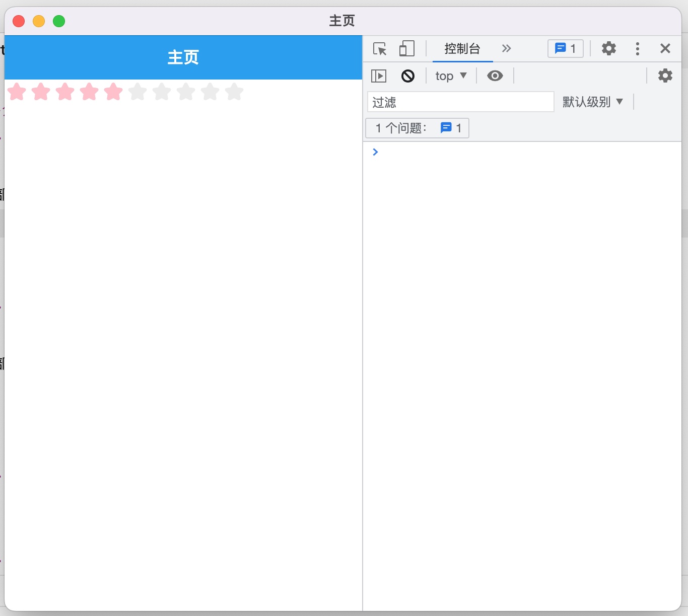Viewport: 688px width, 616px height.
Task: Rate six by clicking sixth gray star
Action: point(137,92)
